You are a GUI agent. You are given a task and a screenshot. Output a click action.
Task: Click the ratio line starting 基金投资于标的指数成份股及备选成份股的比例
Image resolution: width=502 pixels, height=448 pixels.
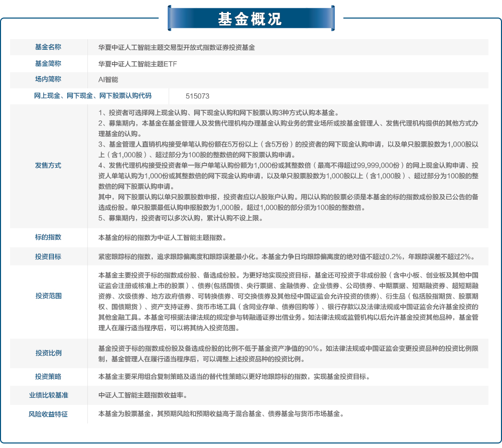(x=288, y=349)
